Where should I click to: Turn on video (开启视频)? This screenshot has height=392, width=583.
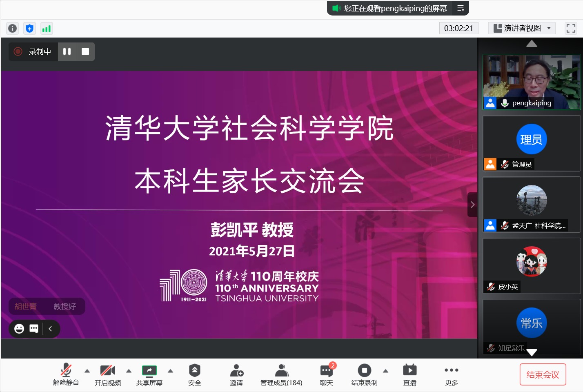107,374
